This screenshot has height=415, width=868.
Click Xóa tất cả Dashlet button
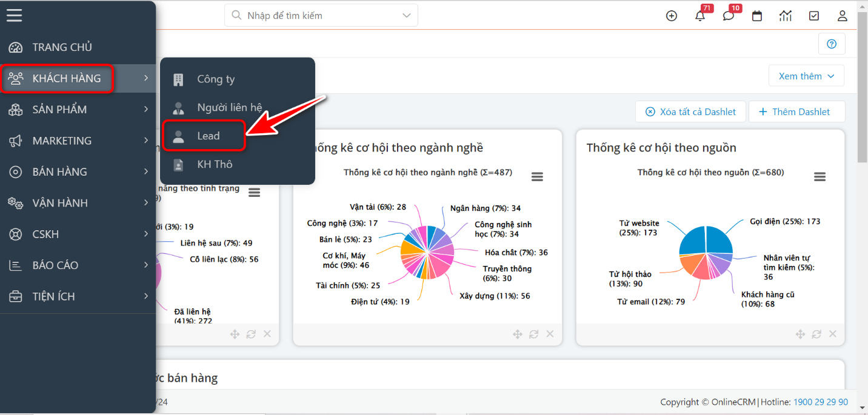[x=691, y=111]
